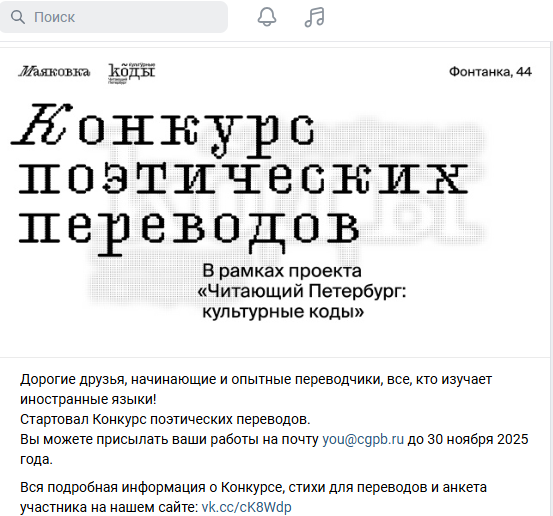
Task: Open the music player icon
Action: 314,17
